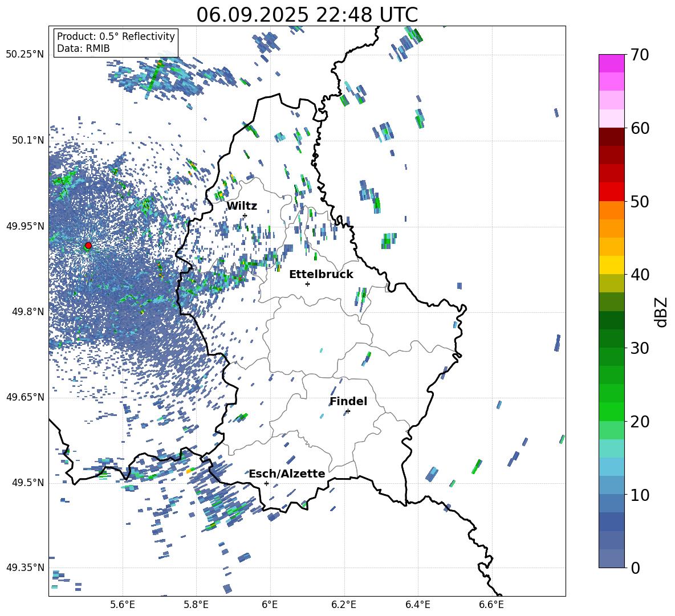Click the 5.6°E longitude label
Viewport: 675px width, 616px height.
123,605
